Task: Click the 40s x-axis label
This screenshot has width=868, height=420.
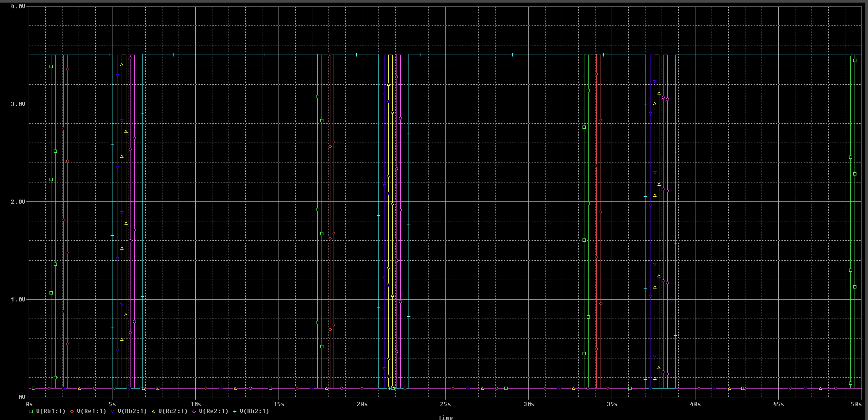Action: (695, 404)
